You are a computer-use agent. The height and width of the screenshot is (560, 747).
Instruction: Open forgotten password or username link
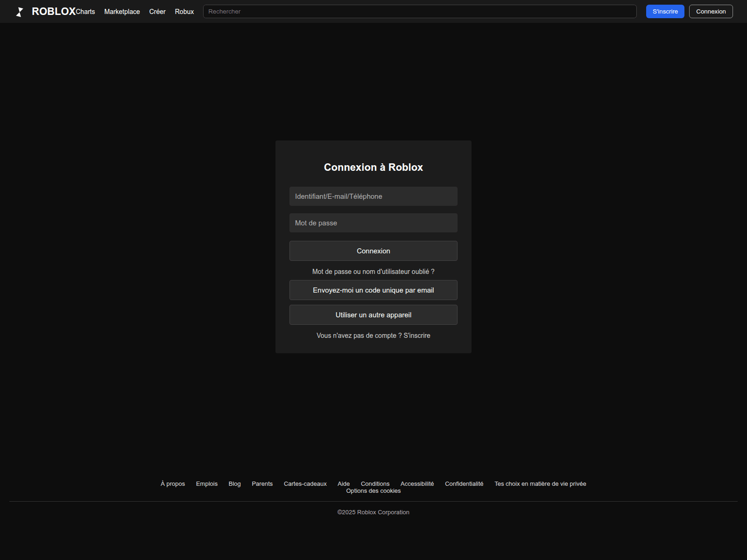373,272
